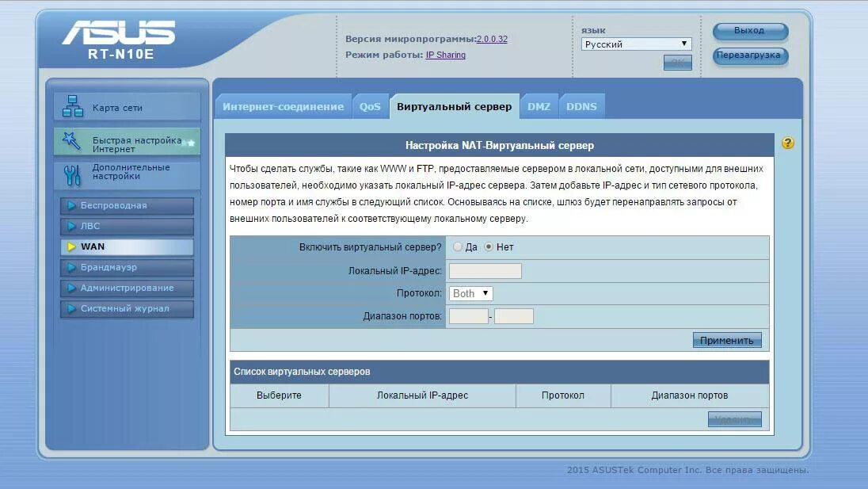Click the Применить button
This screenshot has height=489, width=868.
(726, 339)
